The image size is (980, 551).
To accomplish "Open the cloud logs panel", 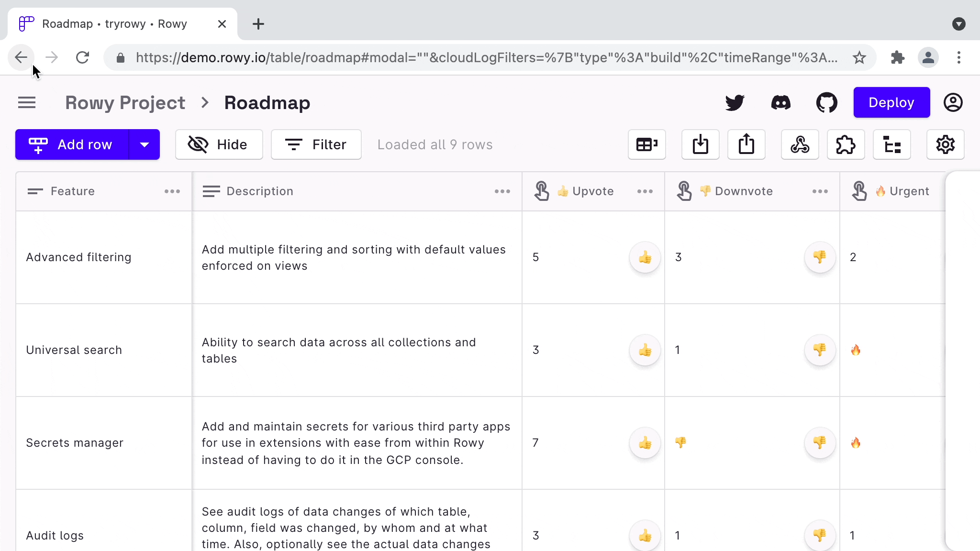I will pos(892,144).
